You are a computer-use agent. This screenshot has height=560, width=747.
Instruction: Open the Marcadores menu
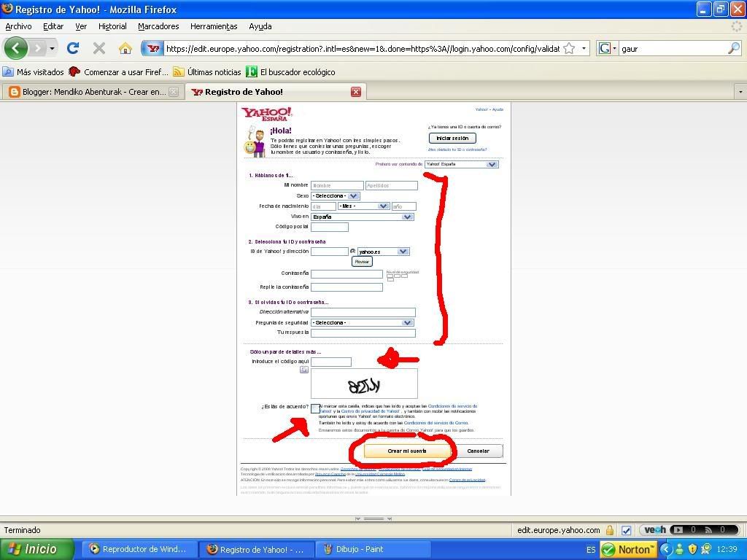[158, 26]
